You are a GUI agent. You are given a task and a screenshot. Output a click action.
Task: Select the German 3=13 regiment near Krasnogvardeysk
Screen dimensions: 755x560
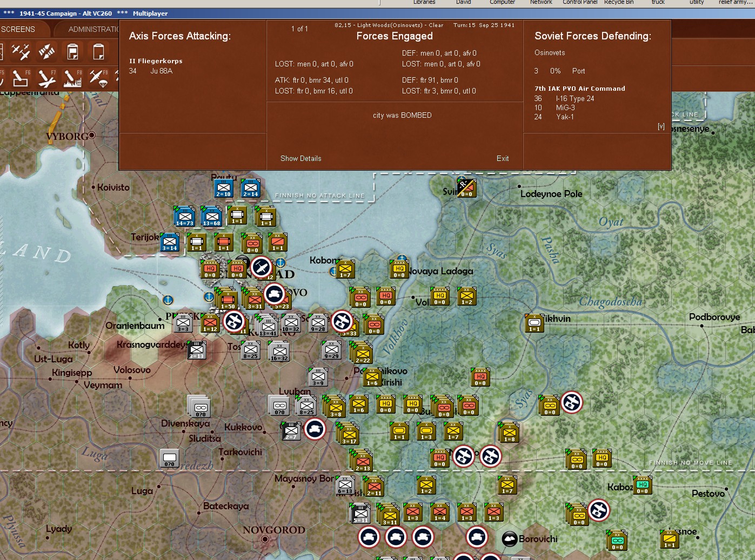pos(196,350)
